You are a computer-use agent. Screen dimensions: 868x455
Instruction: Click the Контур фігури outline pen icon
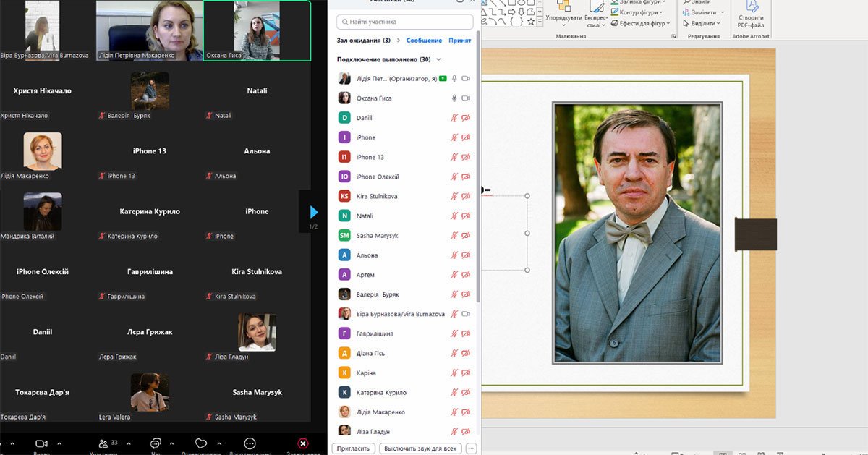point(614,12)
